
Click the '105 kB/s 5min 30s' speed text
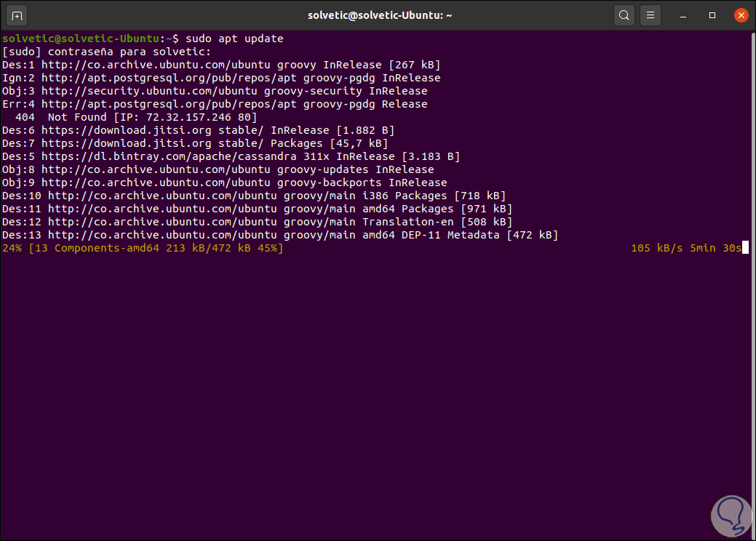pos(686,248)
